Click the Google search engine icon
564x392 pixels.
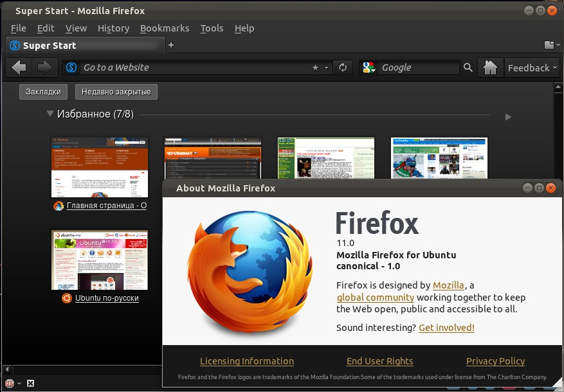[369, 67]
